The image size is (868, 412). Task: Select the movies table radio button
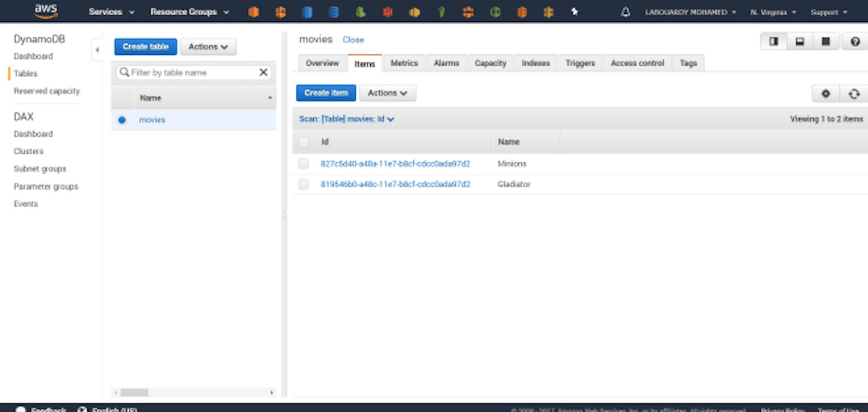click(122, 120)
